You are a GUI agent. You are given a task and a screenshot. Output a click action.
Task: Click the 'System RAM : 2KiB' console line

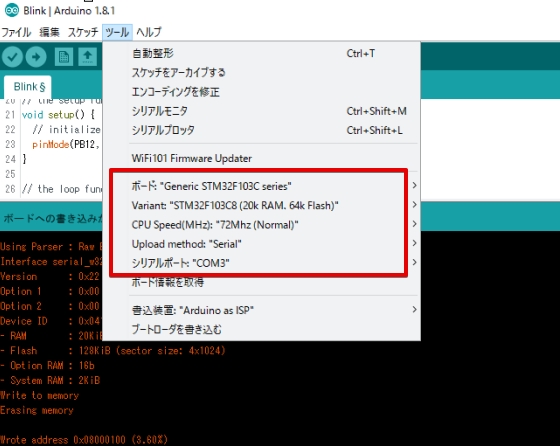point(50,380)
